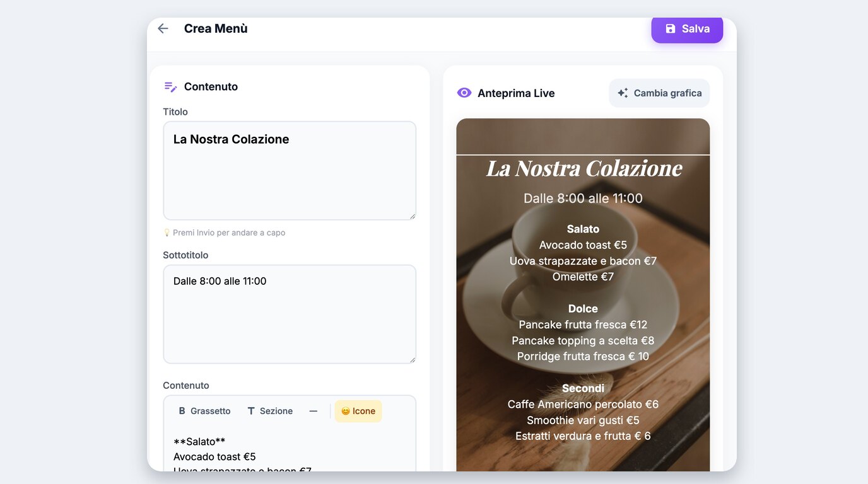Viewport: 868px width, 484px height.
Task: Click Pancake frutta fresca €12 in preview
Action: pos(583,325)
